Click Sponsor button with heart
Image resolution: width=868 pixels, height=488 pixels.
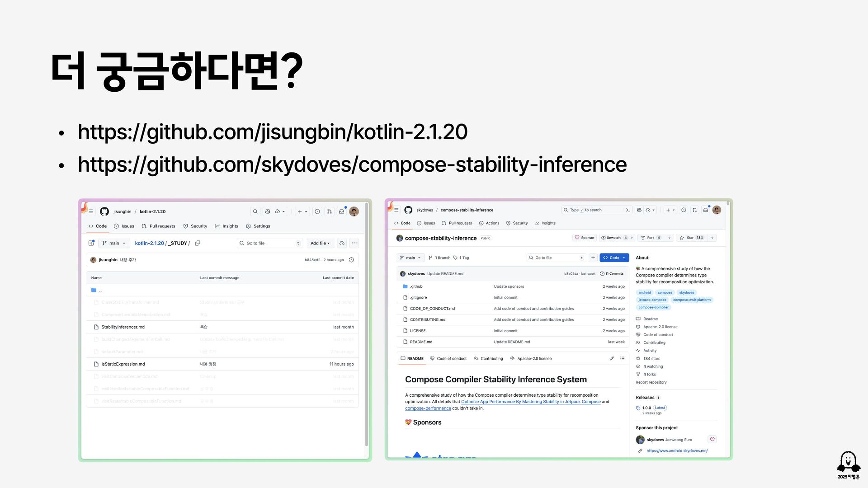(x=584, y=238)
